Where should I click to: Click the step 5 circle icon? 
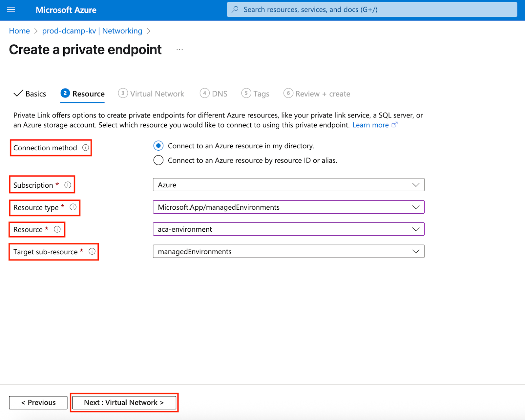click(246, 93)
